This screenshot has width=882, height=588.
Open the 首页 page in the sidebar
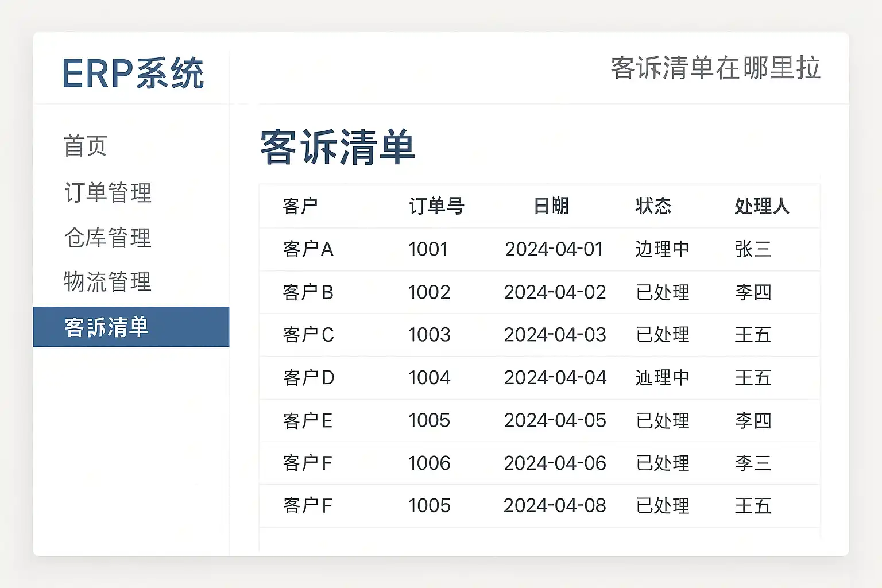(x=86, y=146)
